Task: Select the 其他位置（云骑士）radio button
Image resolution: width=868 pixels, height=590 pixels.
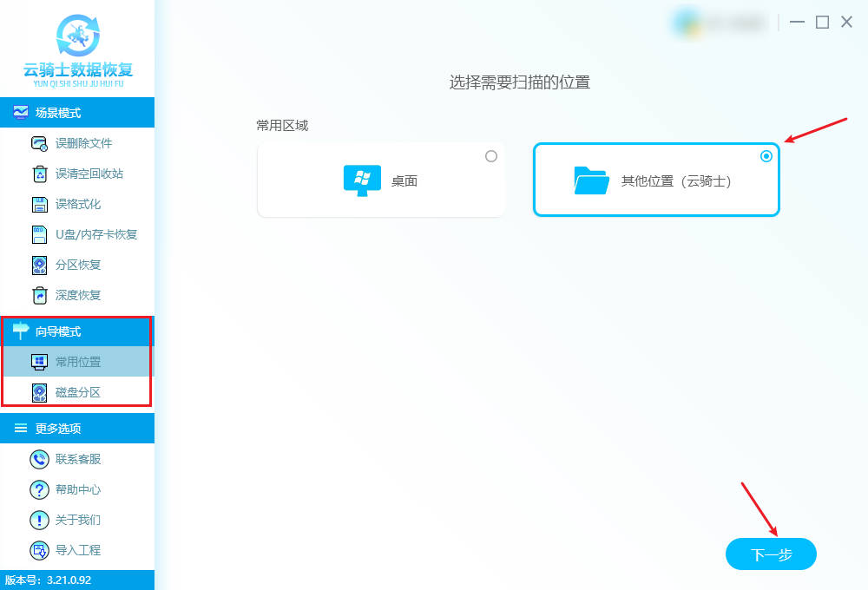Action: click(x=766, y=156)
